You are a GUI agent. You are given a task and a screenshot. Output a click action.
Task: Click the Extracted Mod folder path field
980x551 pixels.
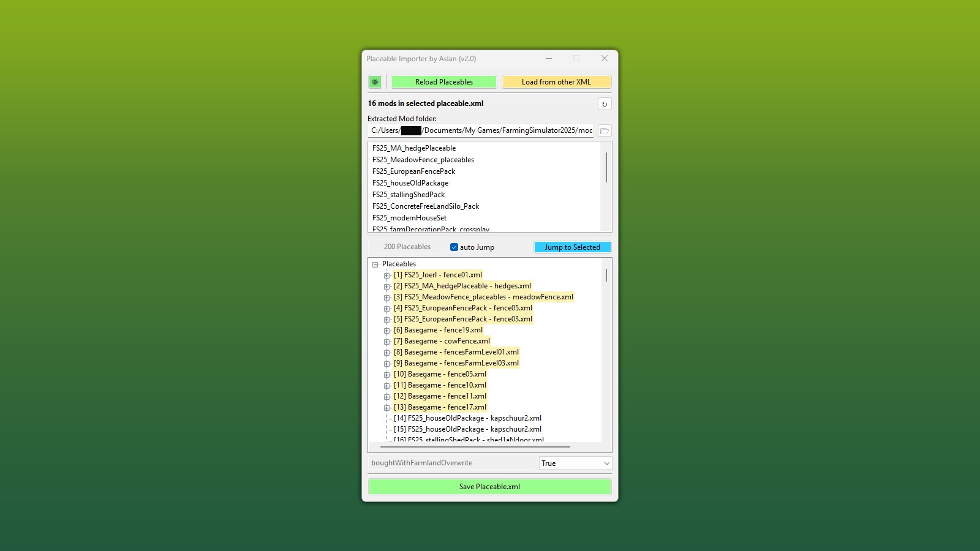tap(481, 130)
